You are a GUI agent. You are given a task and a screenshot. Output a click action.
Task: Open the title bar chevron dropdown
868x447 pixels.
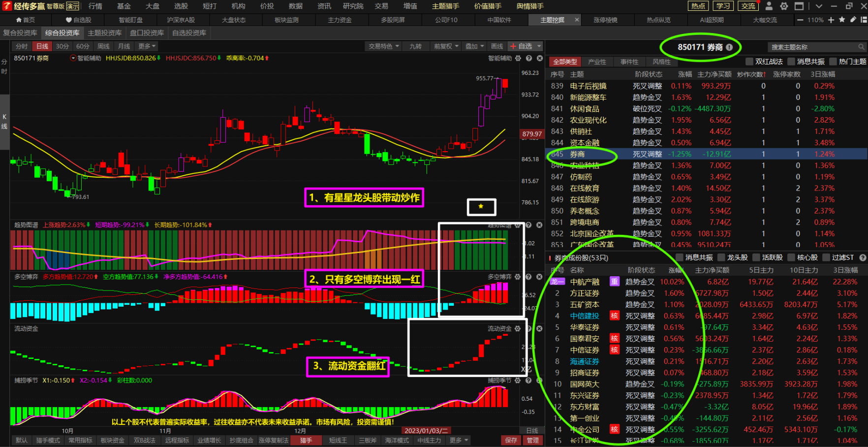point(819,6)
